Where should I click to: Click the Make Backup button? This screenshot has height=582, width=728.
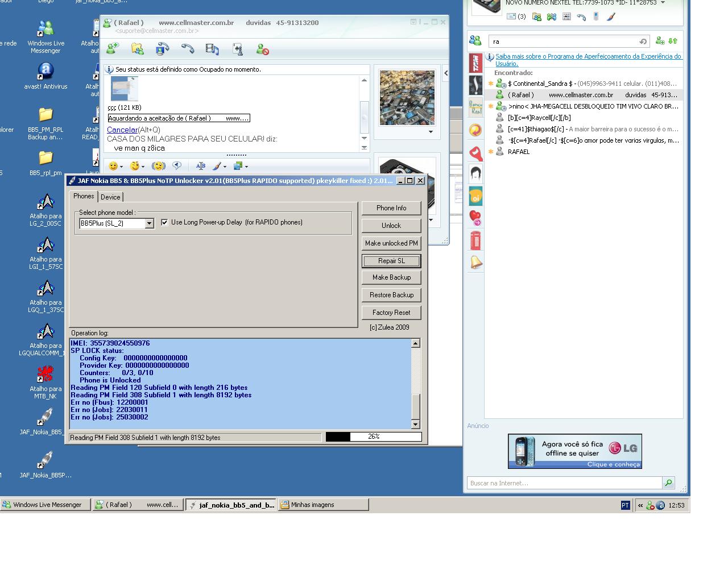pos(391,277)
